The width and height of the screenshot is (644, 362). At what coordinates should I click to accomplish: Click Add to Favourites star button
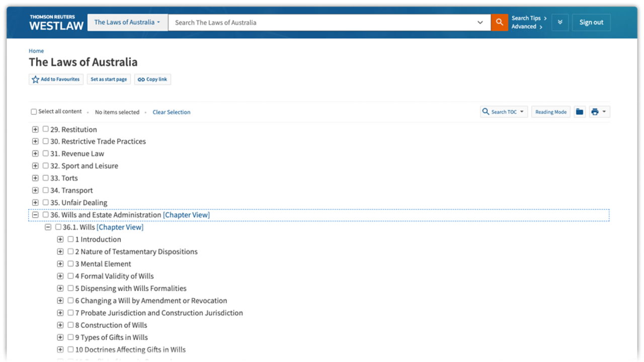(56, 79)
